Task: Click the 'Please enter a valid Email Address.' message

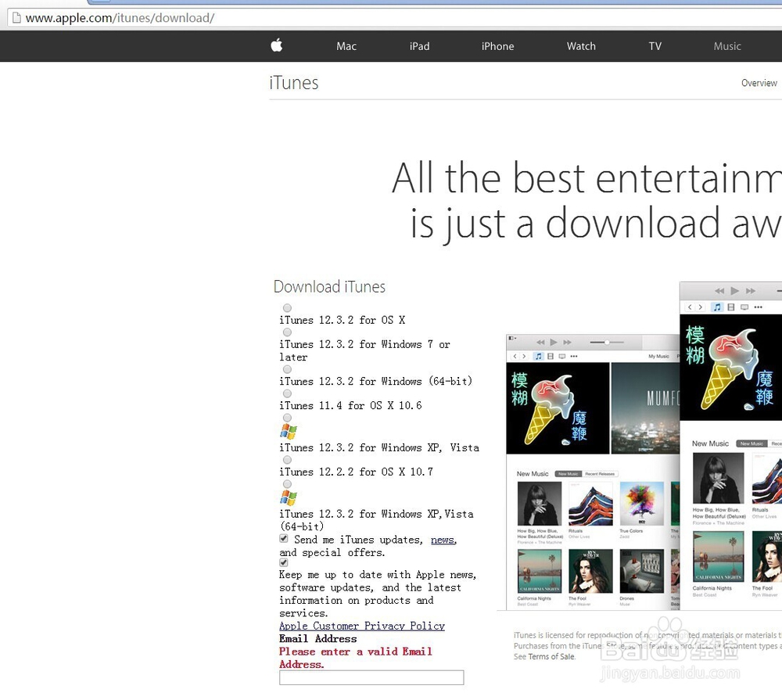Action: click(x=356, y=658)
